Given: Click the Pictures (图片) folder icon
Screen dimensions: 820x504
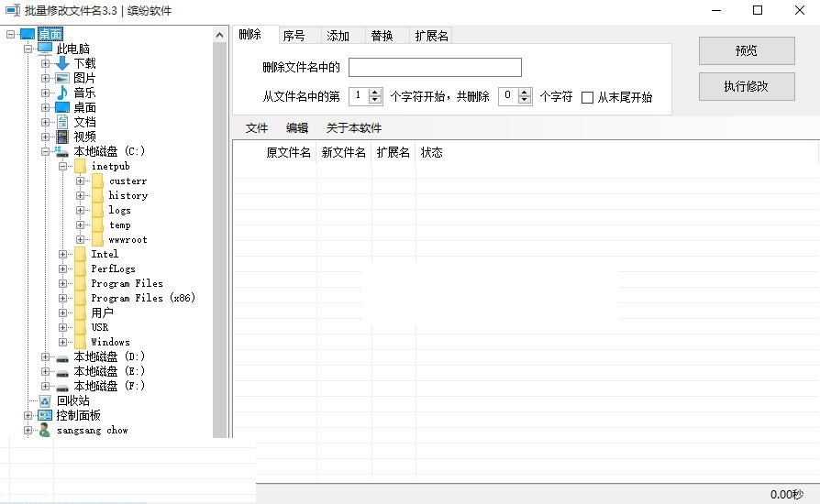Looking at the screenshot, I should click(x=62, y=78).
